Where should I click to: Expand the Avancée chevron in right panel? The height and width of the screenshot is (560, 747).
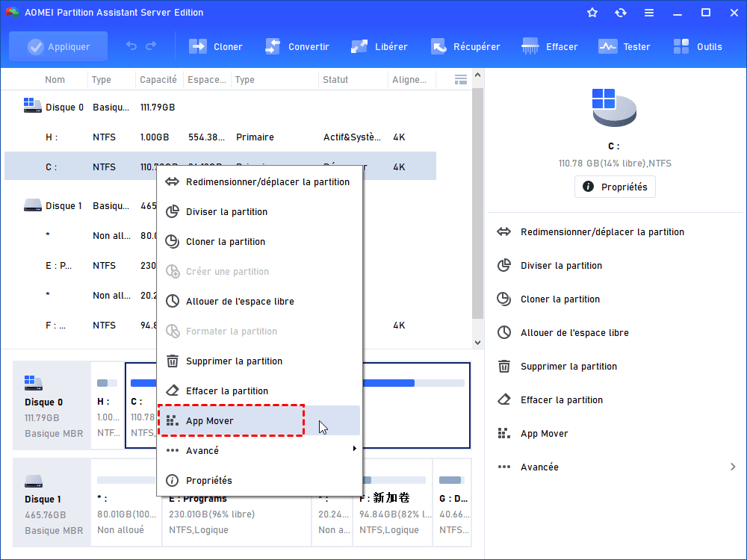click(733, 467)
